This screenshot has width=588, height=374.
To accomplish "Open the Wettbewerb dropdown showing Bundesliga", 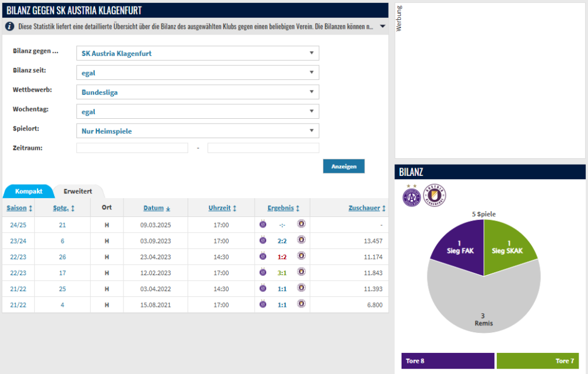I will click(x=198, y=92).
